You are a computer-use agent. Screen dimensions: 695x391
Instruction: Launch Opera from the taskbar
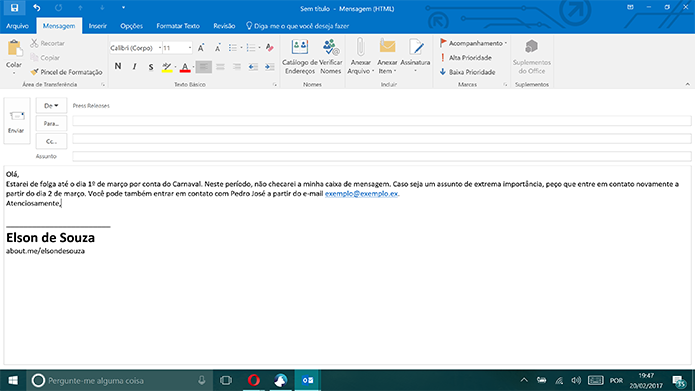tap(254, 380)
